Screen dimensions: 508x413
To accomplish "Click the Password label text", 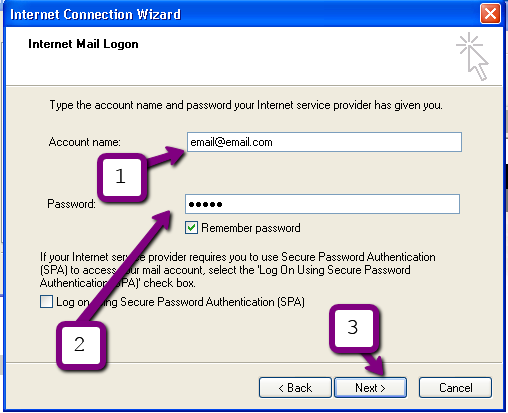I will pos(71,204).
